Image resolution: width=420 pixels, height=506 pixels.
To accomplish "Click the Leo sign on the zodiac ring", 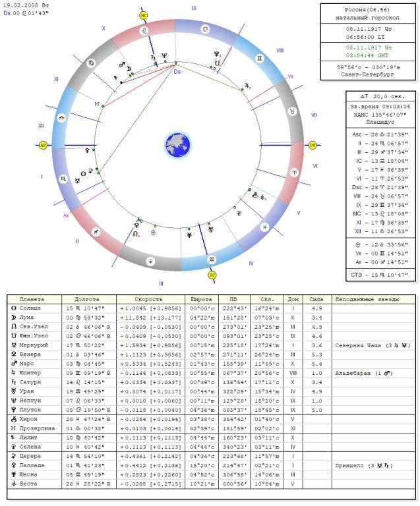I will (x=144, y=30).
